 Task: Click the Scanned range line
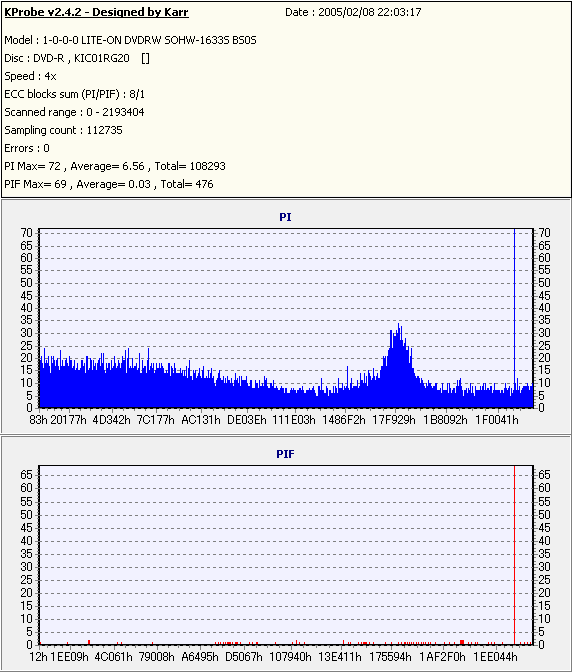(74, 112)
